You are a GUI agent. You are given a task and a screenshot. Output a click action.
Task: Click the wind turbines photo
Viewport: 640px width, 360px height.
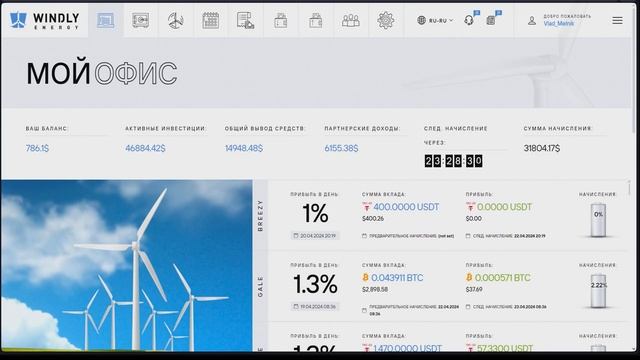click(x=127, y=265)
